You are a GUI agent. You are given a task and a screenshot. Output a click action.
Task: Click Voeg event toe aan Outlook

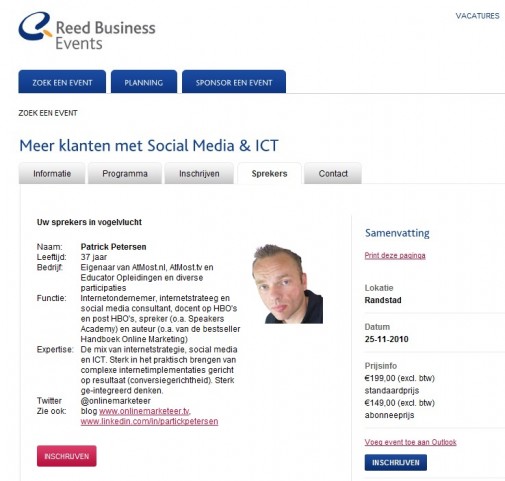pos(410,442)
